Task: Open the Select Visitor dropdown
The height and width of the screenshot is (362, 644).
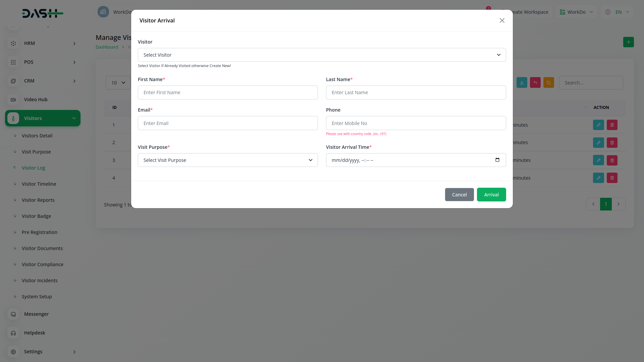Action: [x=321, y=55]
